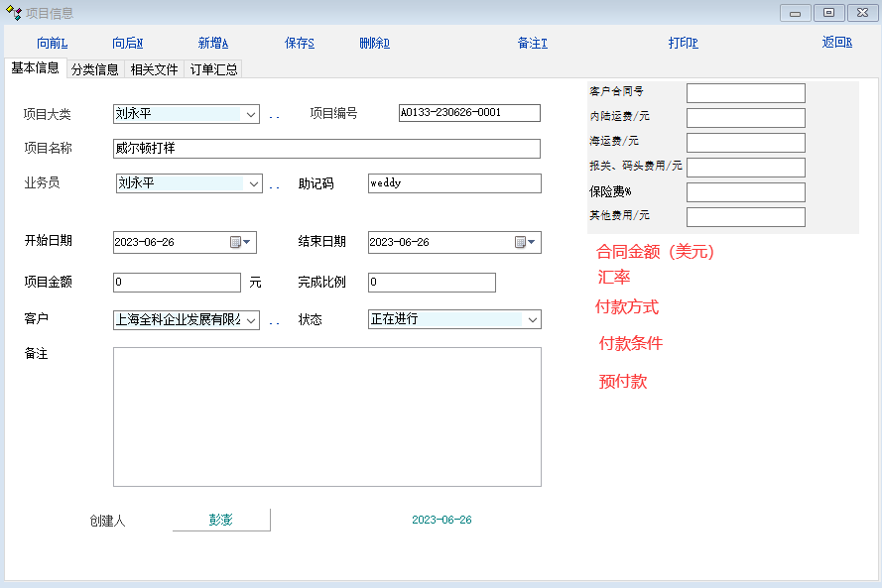Click the ellipsis beside 客户 field
Image resolution: width=882 pixels, height=588 pixels.
[274, 321]
